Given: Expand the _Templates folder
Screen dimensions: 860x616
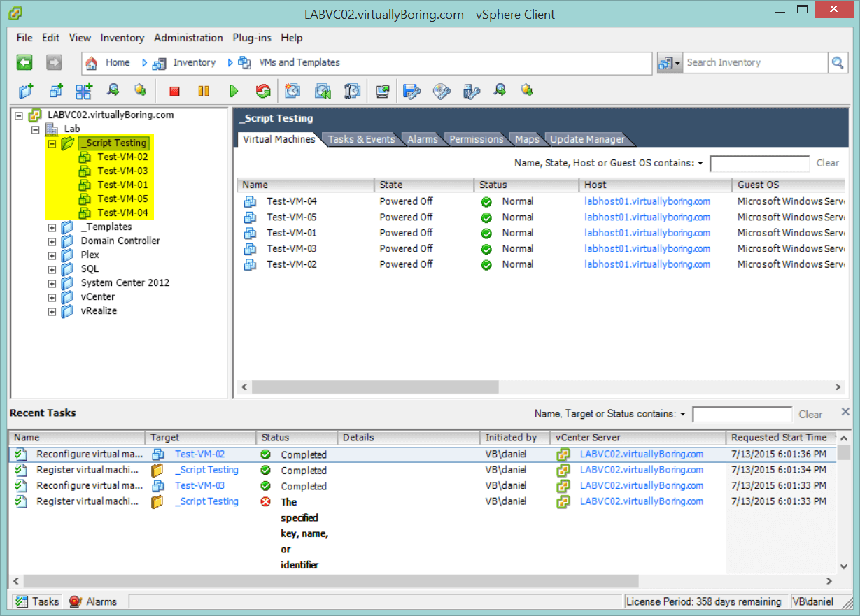Looking at the screenshot, I should pos(52,227).
